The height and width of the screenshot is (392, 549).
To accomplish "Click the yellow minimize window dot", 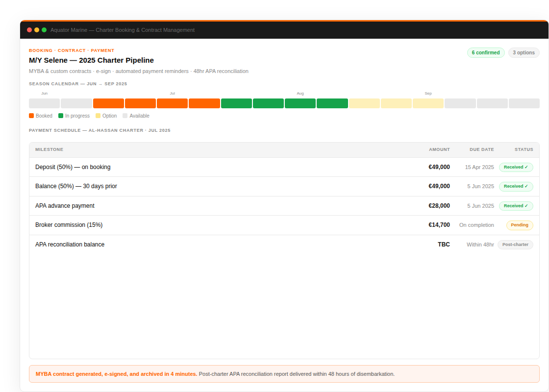I will 37,30.
